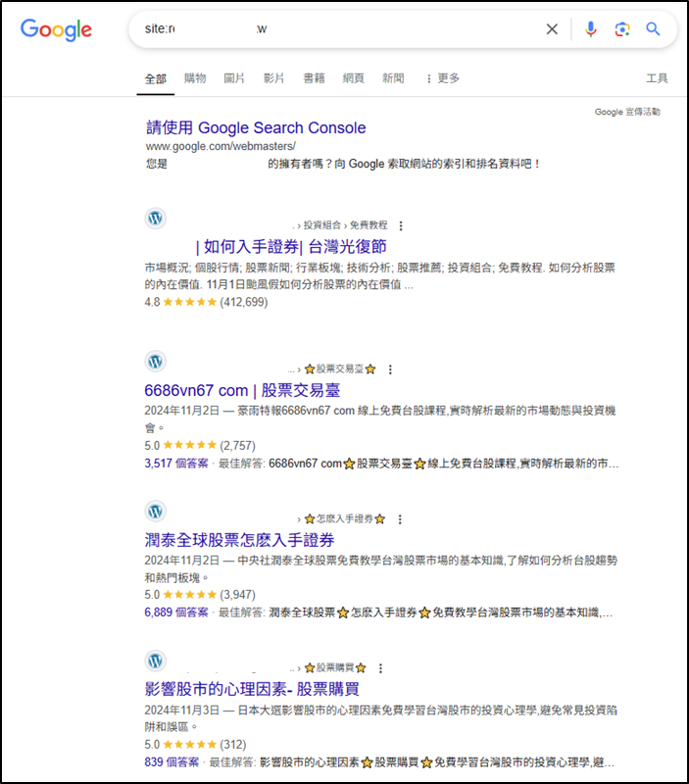Open 工具 search tools
Viewport: 689px width, 784px height.
pyautogui.click(x=657, y=78)
